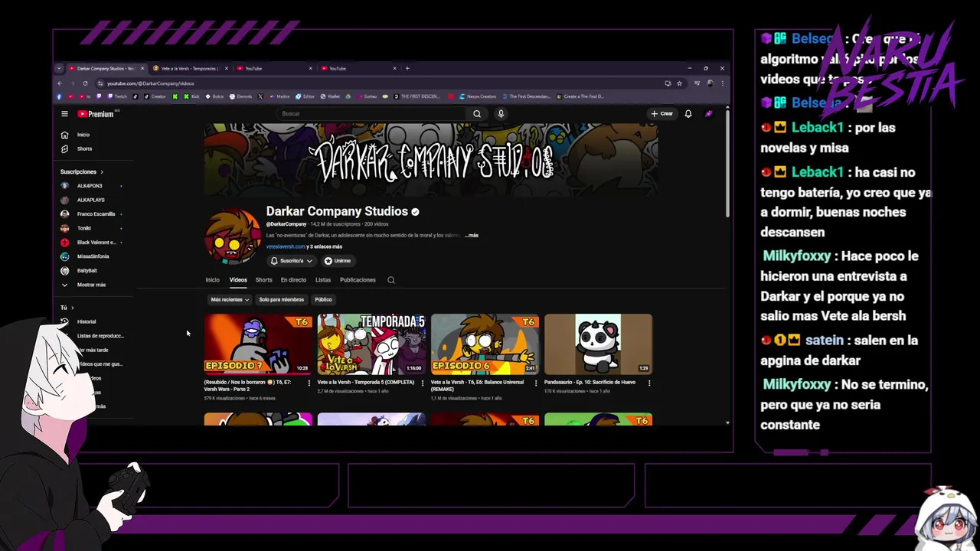Click the YouTube Buscar search field

[x=371, y=113]
